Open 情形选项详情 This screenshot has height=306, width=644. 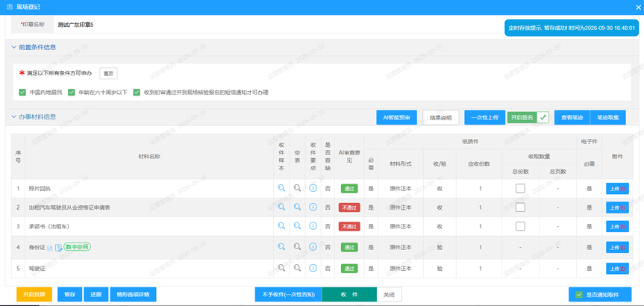click(133, 295)
